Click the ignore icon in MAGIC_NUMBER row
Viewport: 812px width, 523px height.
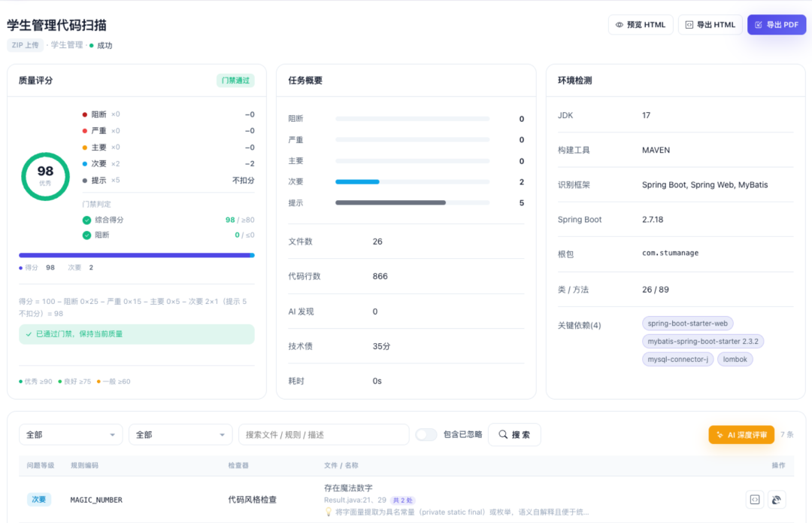[776, 500]
